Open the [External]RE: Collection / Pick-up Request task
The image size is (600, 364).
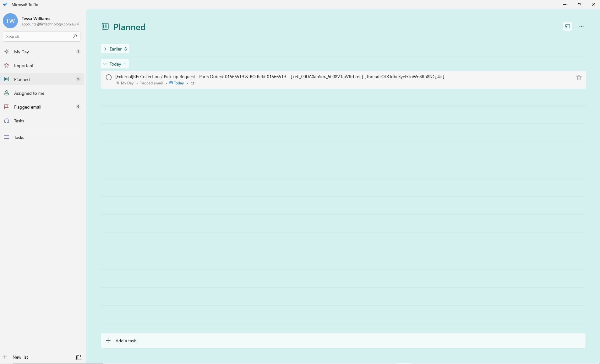pos(343,80)
